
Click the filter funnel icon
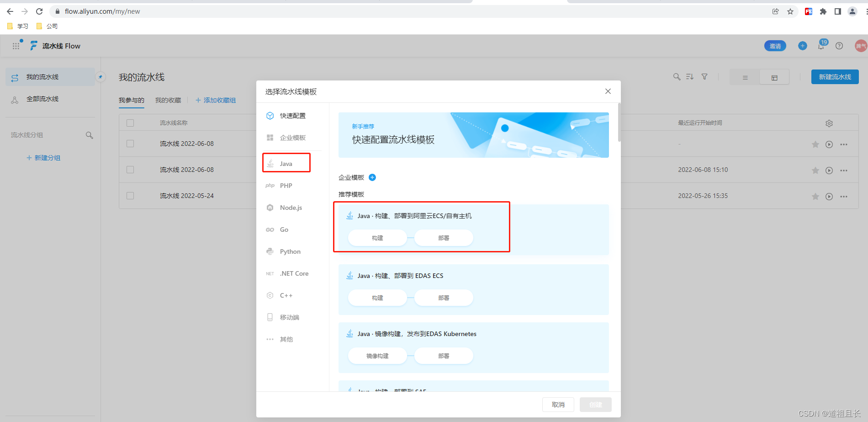click(705, 77)
